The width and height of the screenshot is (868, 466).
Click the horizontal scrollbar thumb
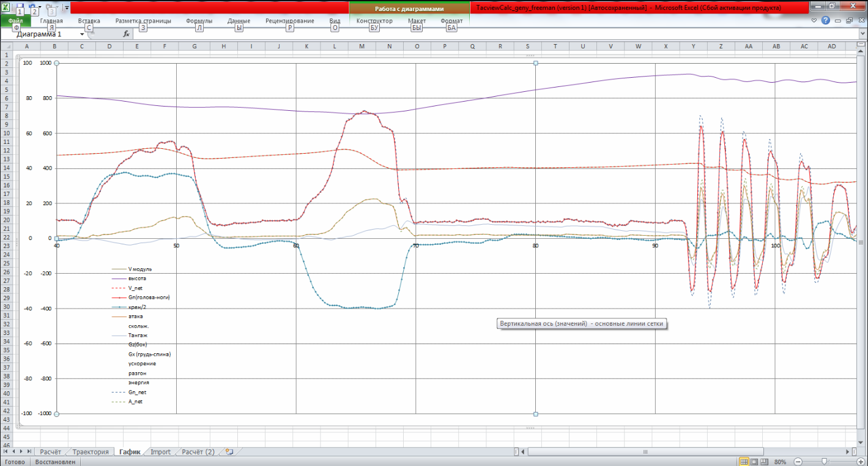[644, 452]
